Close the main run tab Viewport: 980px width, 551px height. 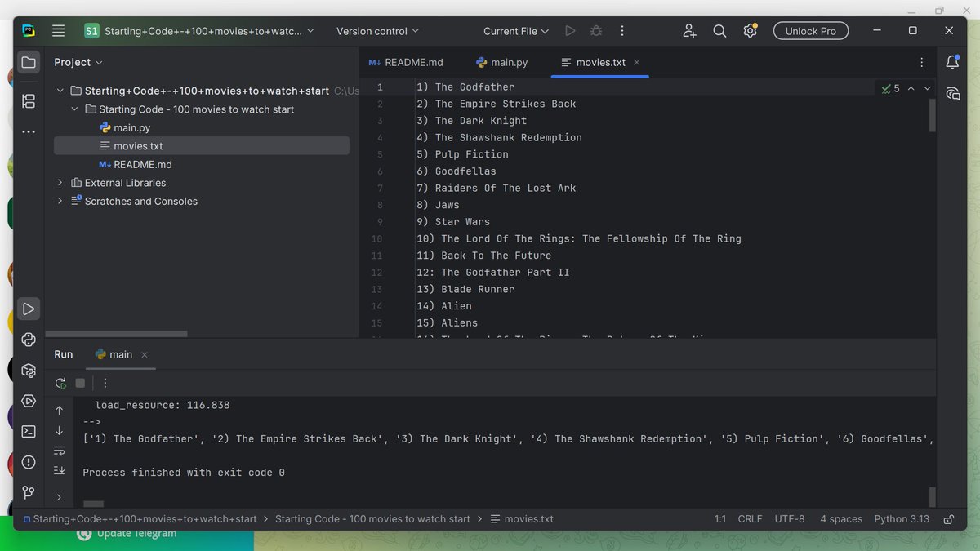click(145, 355)
